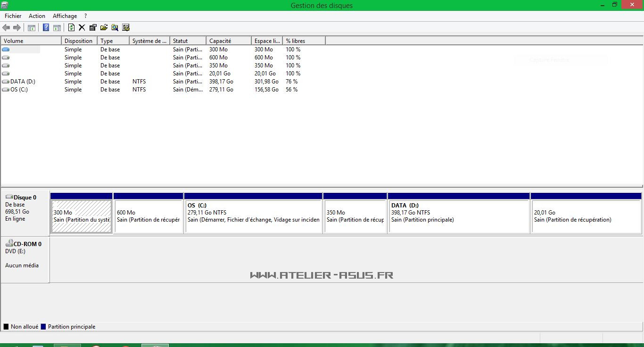Open the Affichage menu
This screenshot has width=644, height=347.
(x=65, y=16)
